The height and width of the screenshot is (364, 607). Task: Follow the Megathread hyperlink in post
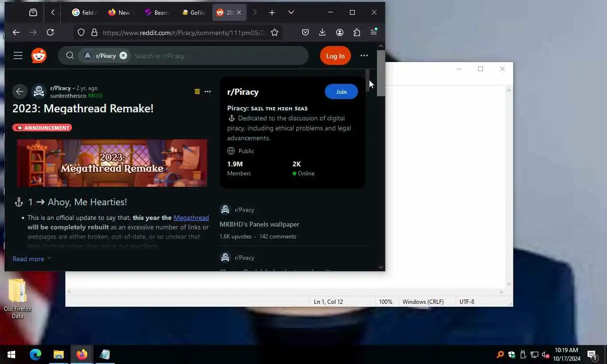[191, 218]
